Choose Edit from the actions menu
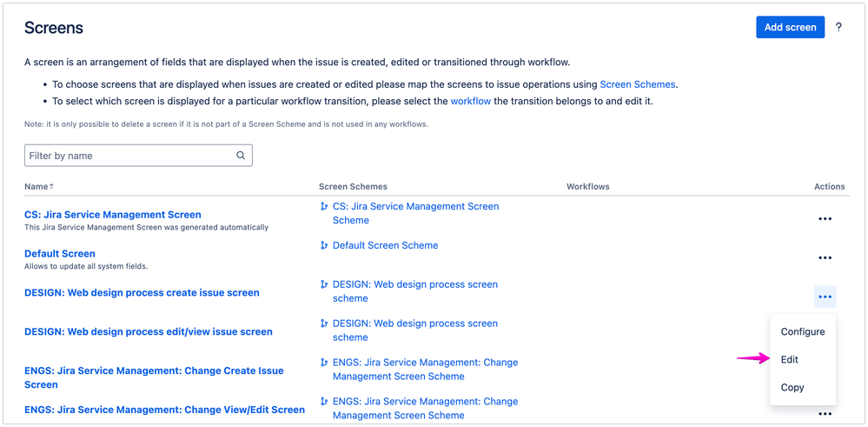This screenshot has width=868, height=427. point(803,359)
